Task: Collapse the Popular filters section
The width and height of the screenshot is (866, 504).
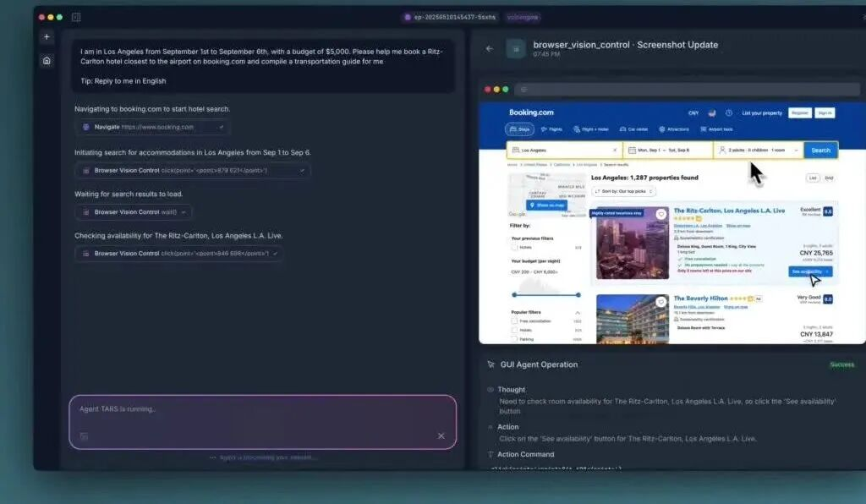Action: 578,312
